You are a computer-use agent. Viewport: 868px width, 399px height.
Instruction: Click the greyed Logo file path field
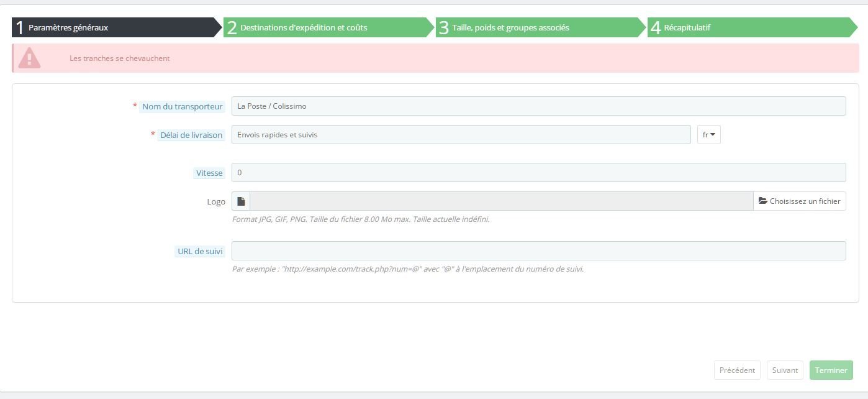pyautogui.click(x=501, y=201)
